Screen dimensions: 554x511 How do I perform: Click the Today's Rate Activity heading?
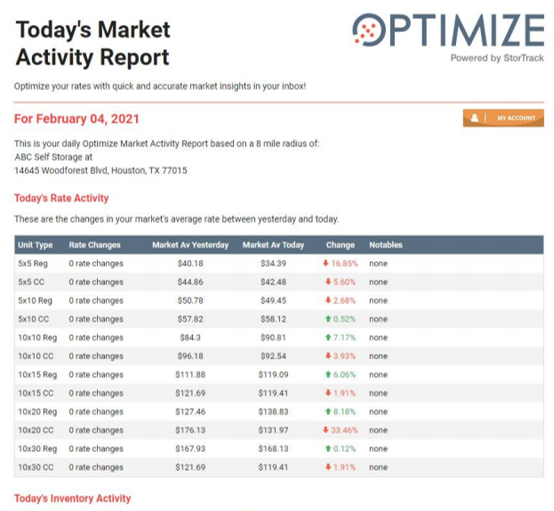61,198
